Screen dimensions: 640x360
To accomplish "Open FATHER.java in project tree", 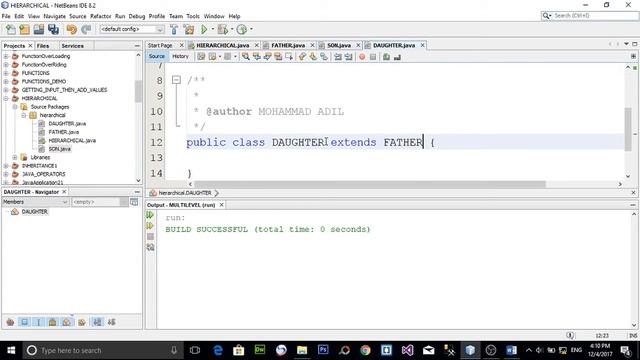I will click(x=64, y=132).
